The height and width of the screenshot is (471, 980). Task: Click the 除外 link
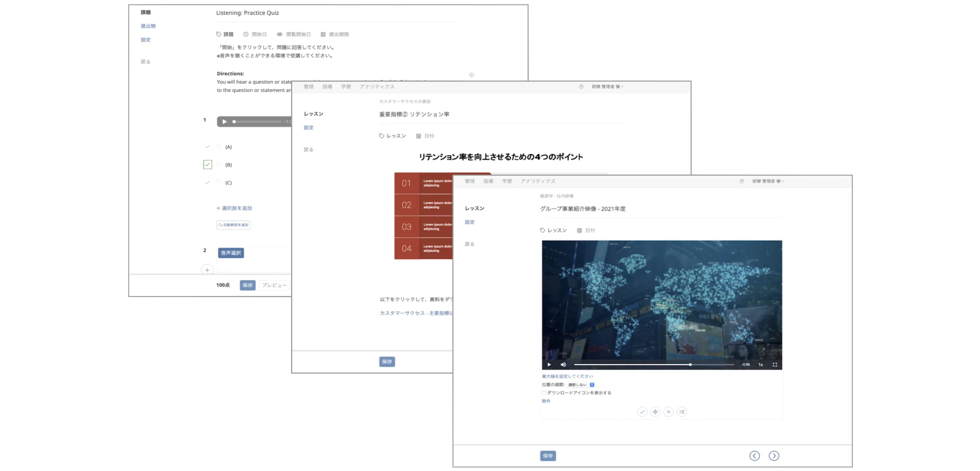click(546, 401)
